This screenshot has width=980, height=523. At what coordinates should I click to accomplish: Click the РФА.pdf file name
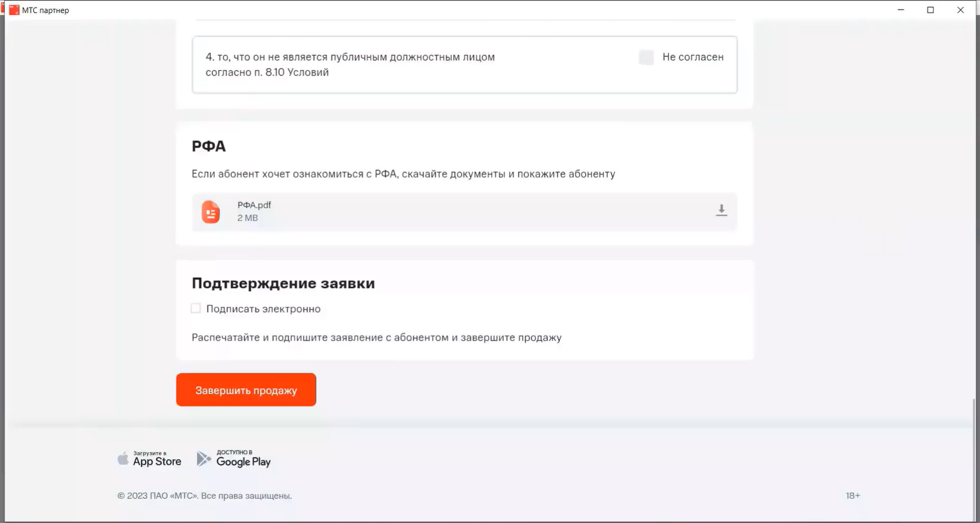pos(254,205)
